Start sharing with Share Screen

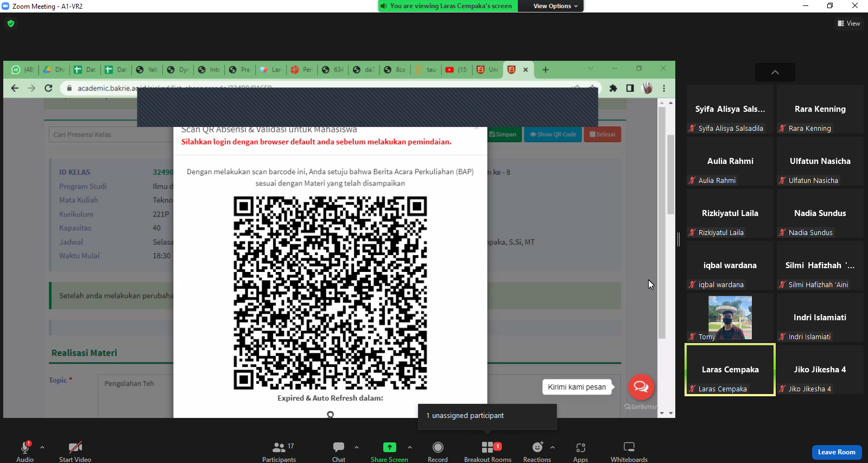pos(389,452)
